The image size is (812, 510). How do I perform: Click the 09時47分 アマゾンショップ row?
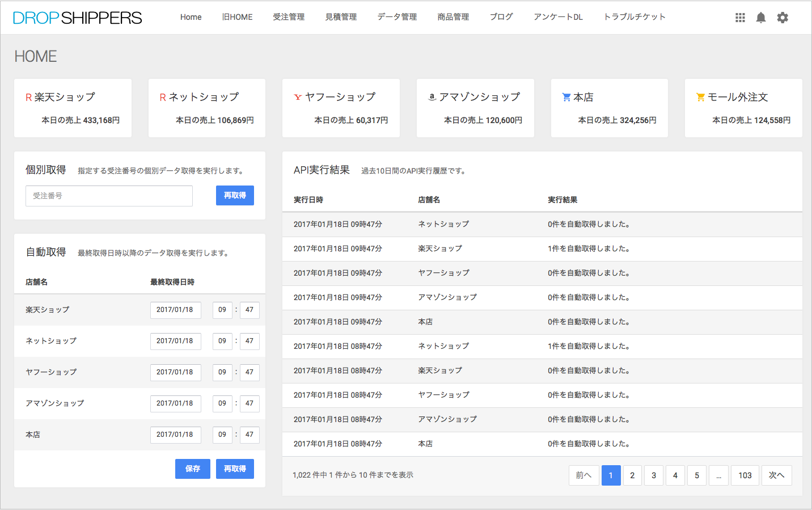tap(542, 298)
